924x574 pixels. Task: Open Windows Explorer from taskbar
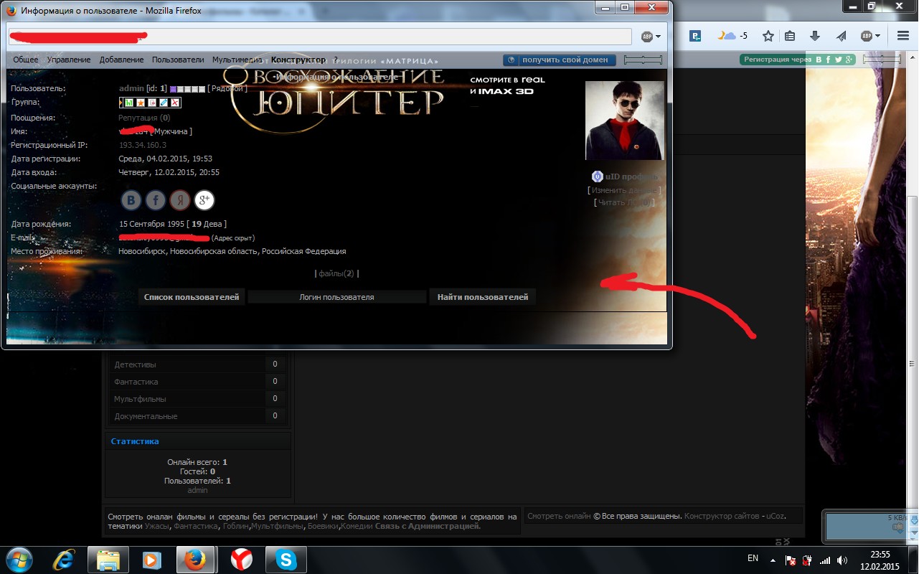click(108, 559)
